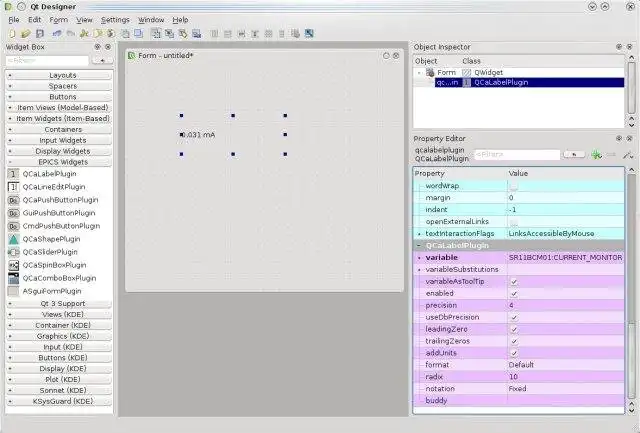Click the Break Layout toolbar icon
This screenshot has width=640, height=433.
pyautogui.click(x=296, y=33)
